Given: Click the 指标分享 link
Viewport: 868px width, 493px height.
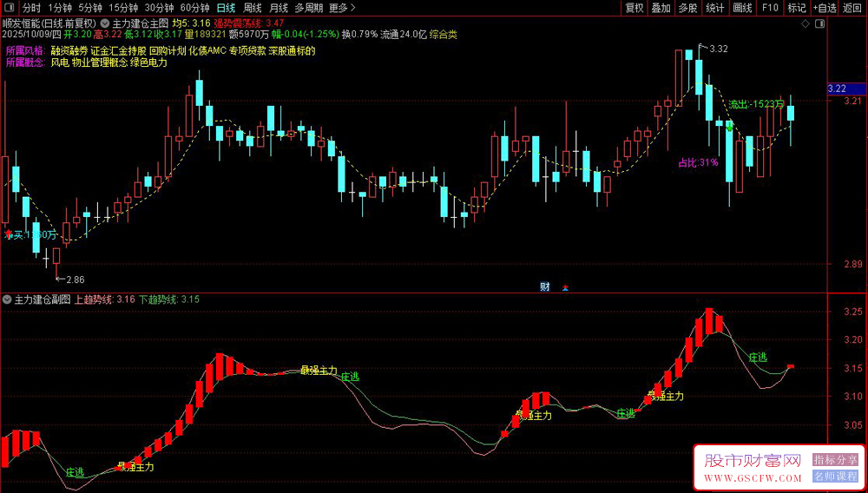Looking at the screenshot, I should point(835,460).
